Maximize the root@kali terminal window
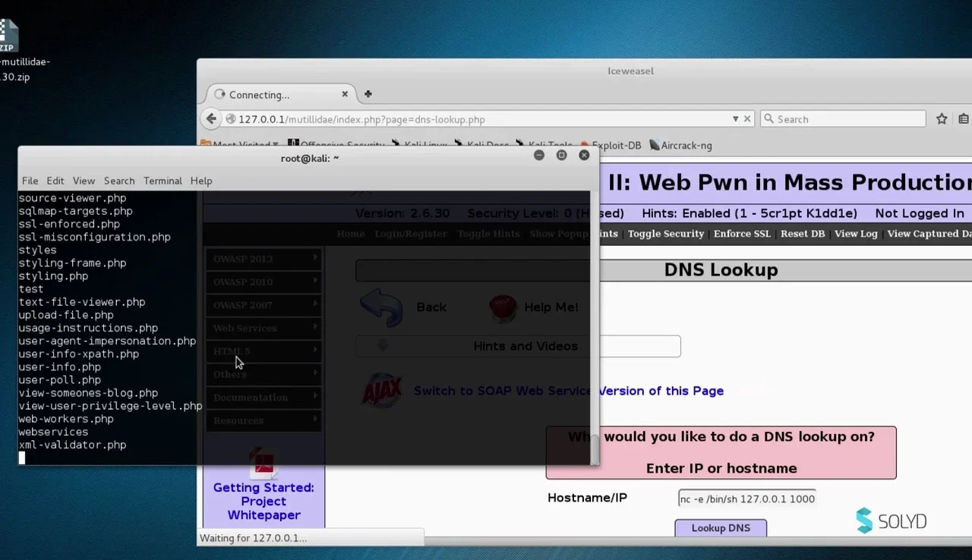This screenshot has width=972, height=560. (562, 155)
